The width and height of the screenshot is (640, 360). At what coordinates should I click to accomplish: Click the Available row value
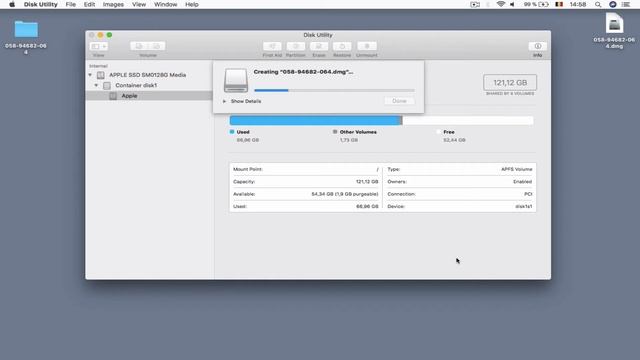click(344, 194)
